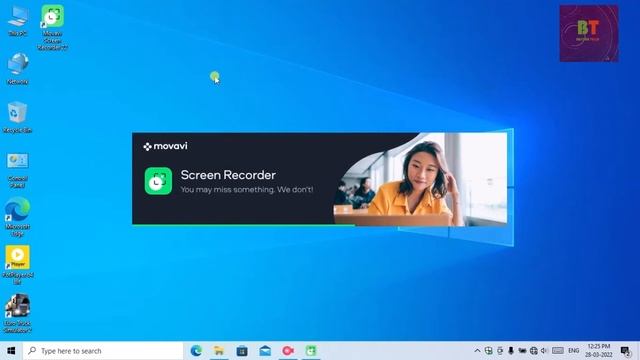Open the volume speaker control
Viewport: 640px width, 360px height.
click(x=544, y=351)
